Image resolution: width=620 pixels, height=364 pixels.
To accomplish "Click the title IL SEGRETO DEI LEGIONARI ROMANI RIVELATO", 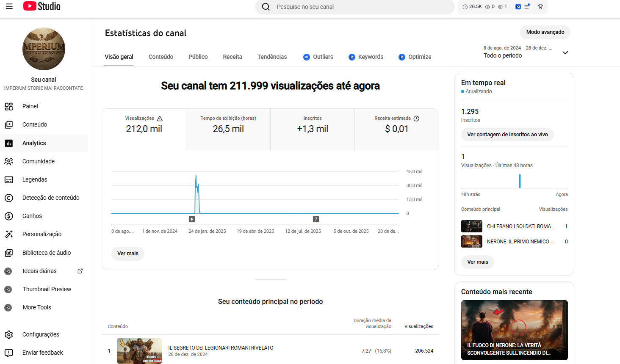I will pyautogui.click(x=221, y=348).
